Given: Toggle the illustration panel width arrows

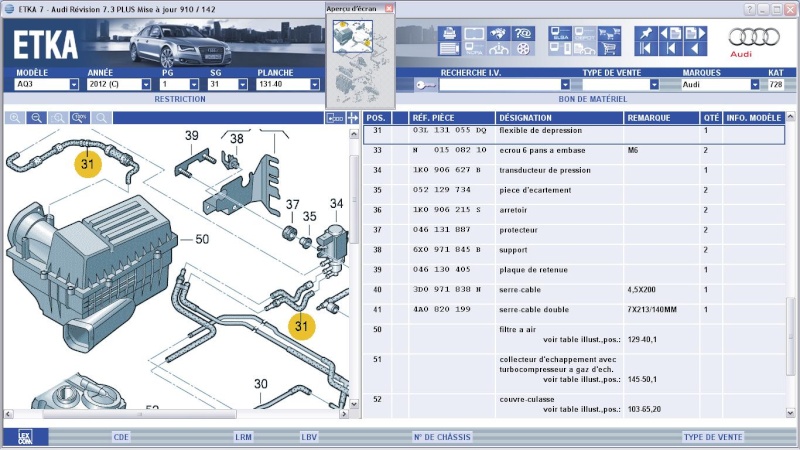Looking at the screenshot, I should click(352, 118).
